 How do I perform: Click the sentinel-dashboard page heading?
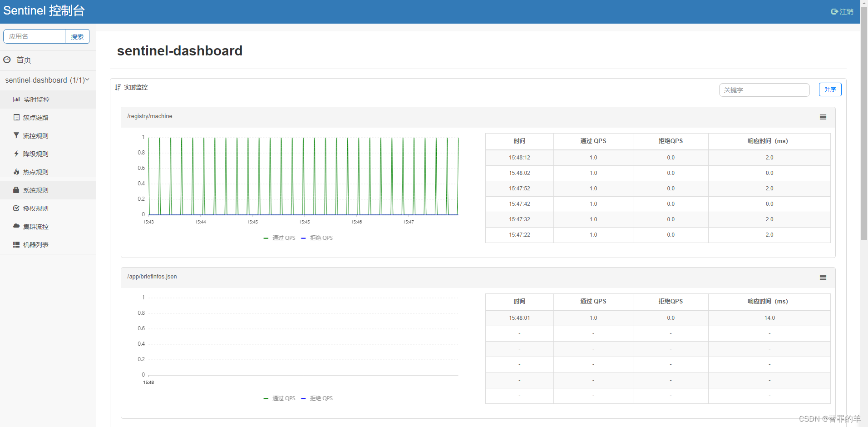pos(180,51)
